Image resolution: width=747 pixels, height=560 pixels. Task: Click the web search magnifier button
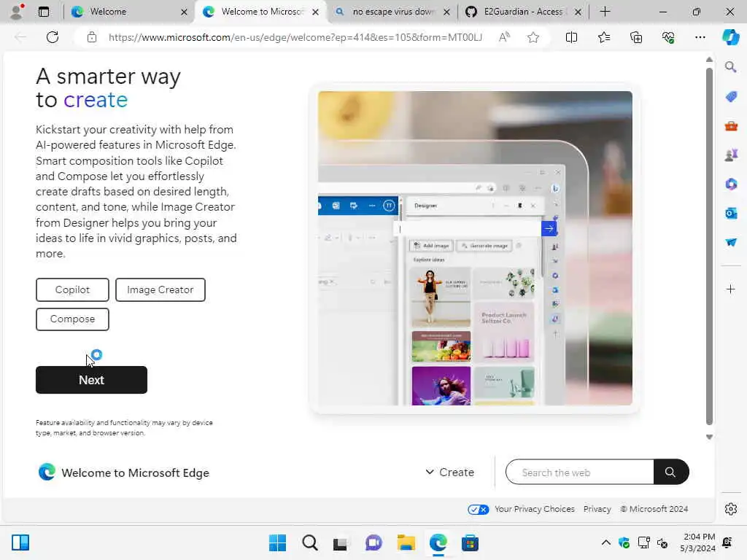coord(671,472)
